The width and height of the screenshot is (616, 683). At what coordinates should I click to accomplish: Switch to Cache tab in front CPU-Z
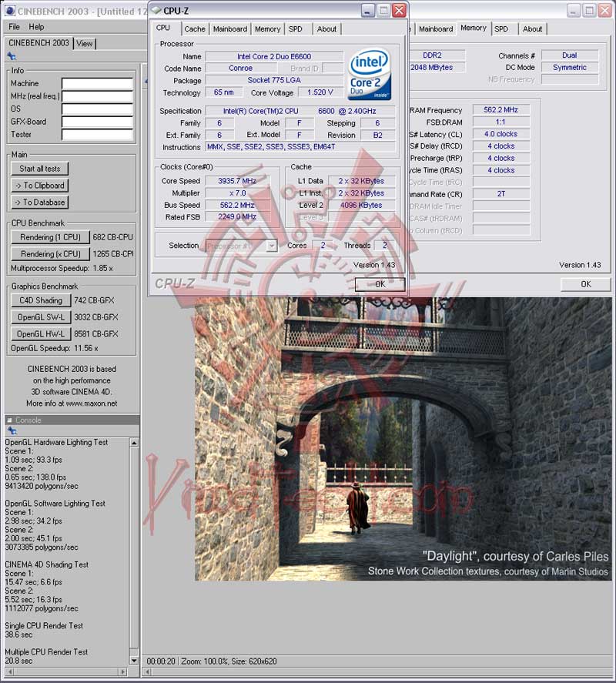[195, 28]
